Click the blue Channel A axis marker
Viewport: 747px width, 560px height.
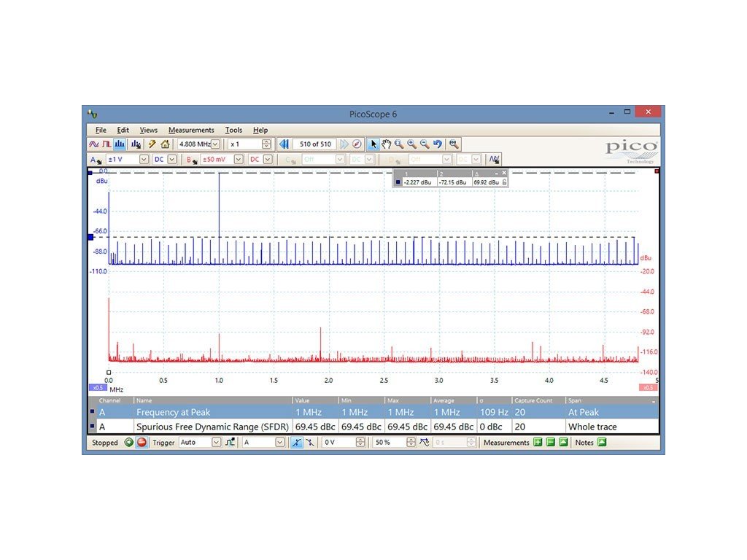[x=90, y=237]
